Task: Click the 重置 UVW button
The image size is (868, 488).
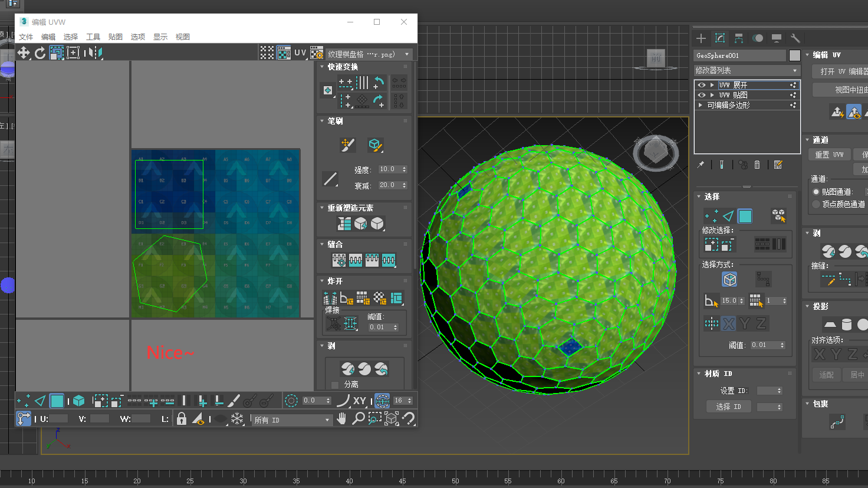Action: point(829,155)
